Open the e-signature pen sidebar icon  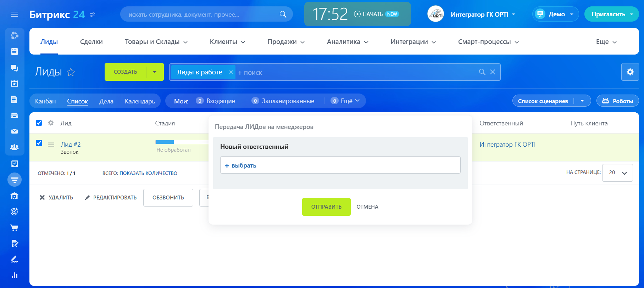coord(15,260)
